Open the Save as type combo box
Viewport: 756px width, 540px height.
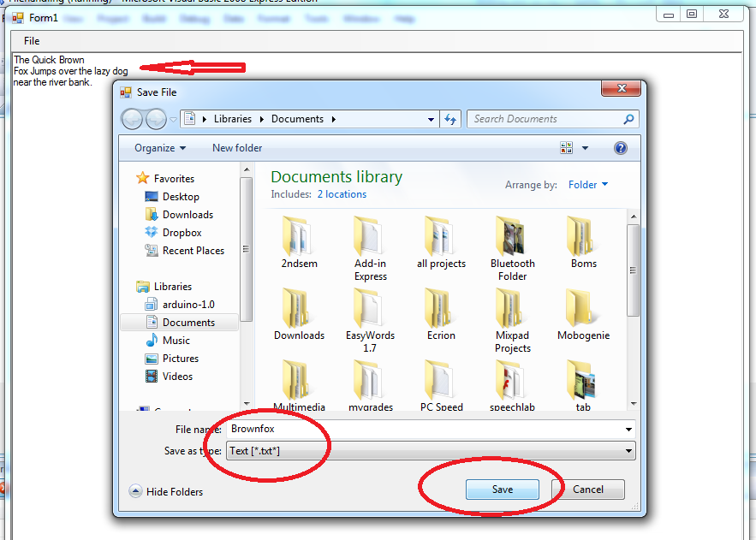click(431, 451)
